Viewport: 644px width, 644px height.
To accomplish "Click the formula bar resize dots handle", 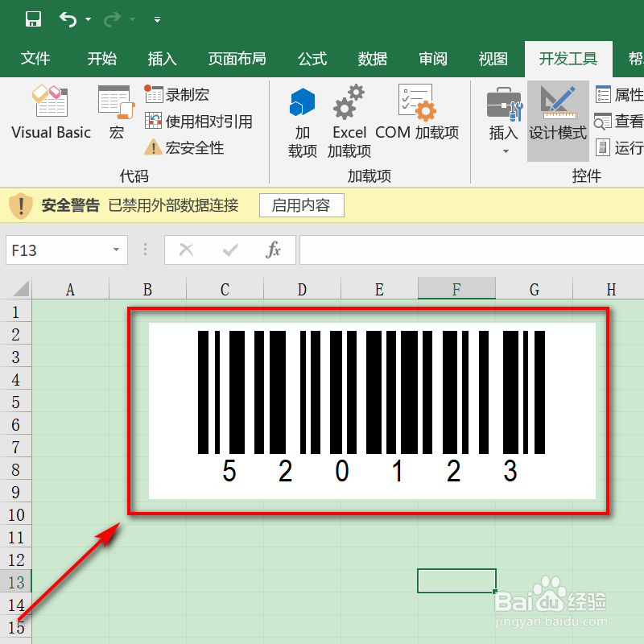I will pos(146,250).
